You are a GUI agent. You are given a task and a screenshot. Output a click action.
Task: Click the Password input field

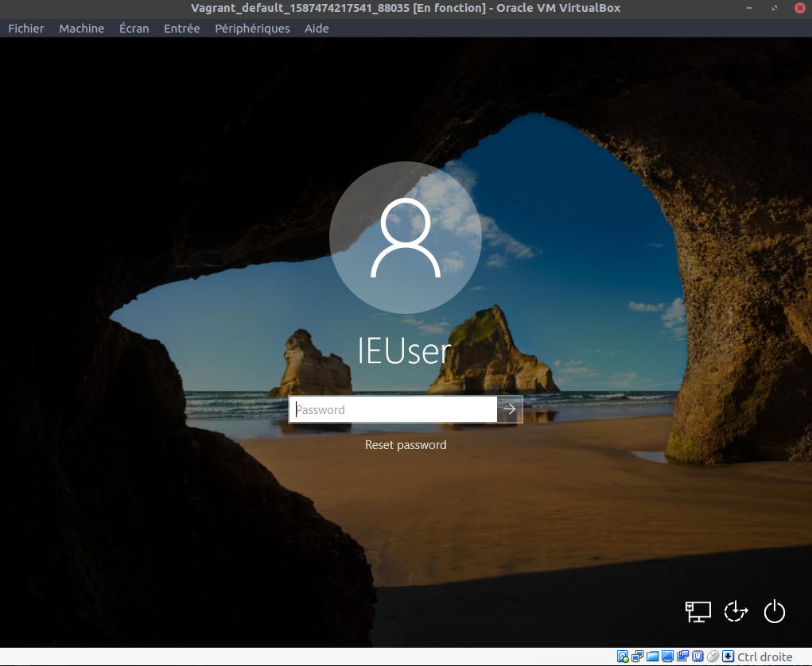393,410
